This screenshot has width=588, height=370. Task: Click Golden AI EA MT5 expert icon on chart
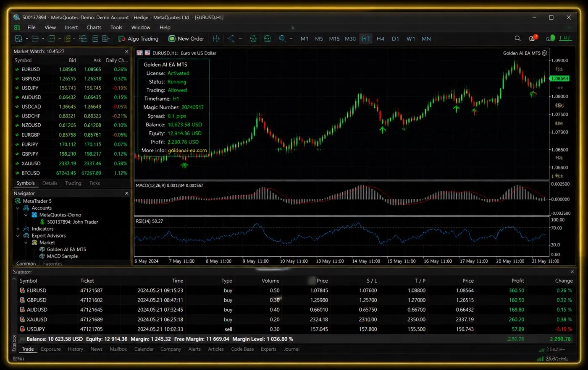pyautogui.click(x=544, y=53)
